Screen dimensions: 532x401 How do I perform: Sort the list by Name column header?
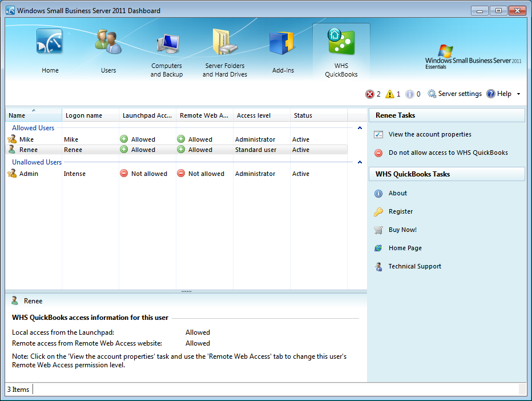33,115
